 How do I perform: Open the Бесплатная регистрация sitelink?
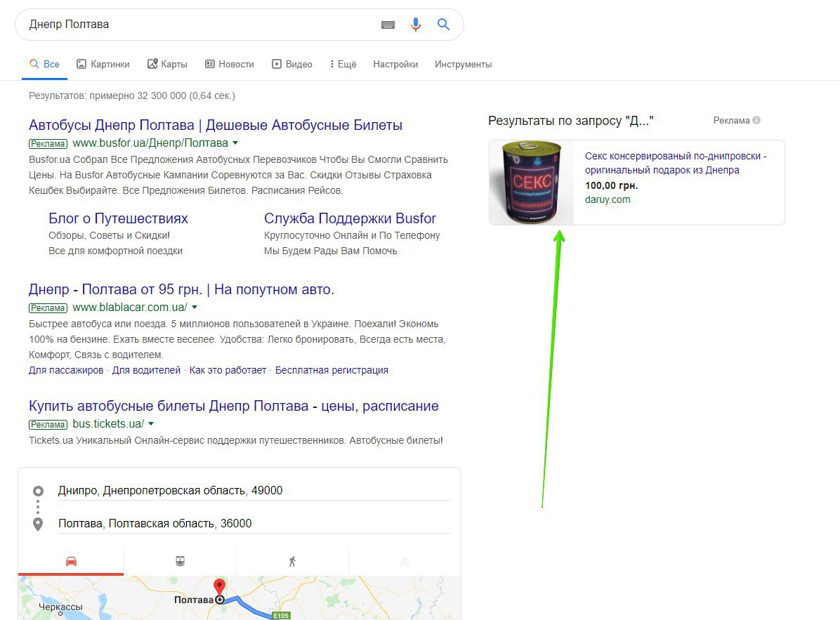tap(332, 370)
